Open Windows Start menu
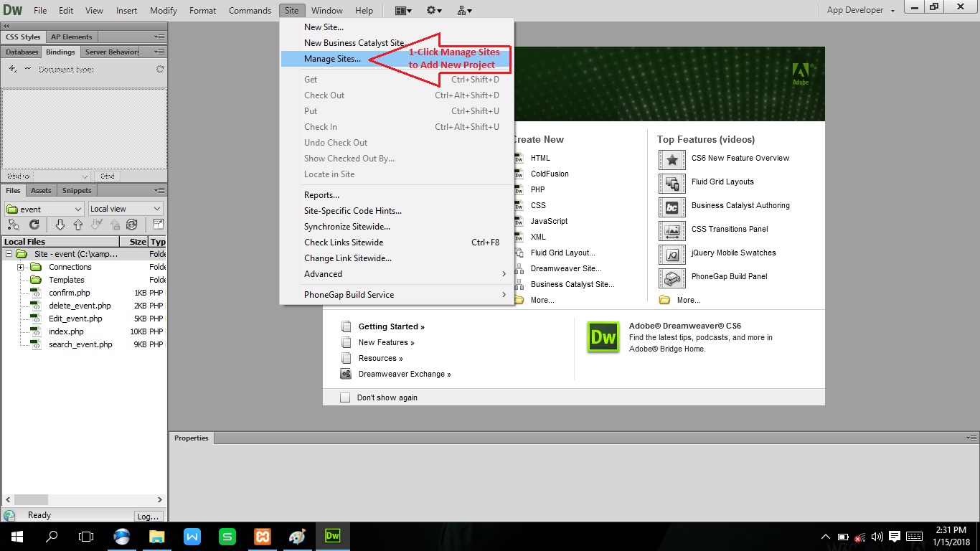This screenshot has width=980, height=551. coord(17,536)
